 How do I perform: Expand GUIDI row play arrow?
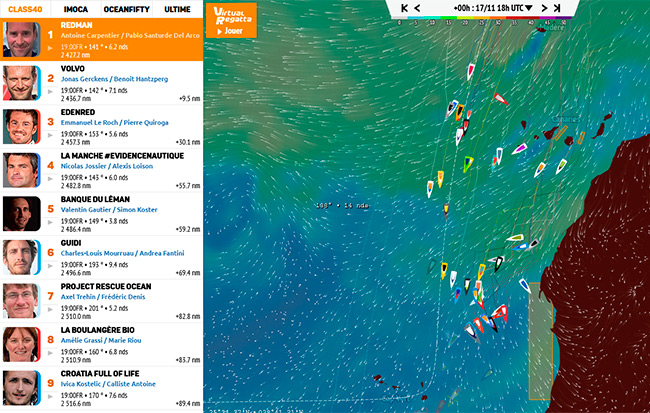pos(50,266)
